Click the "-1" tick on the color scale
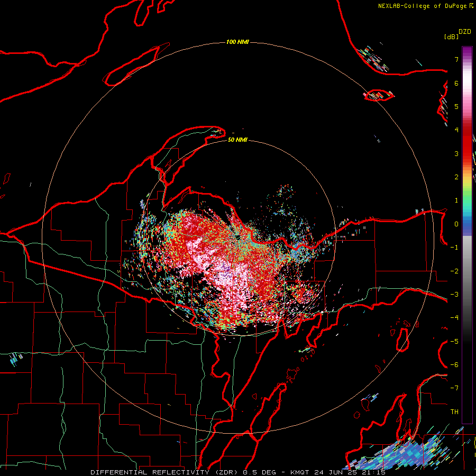Image resolution: width=476 pixels, height=476 pixels. pos(454,248)
